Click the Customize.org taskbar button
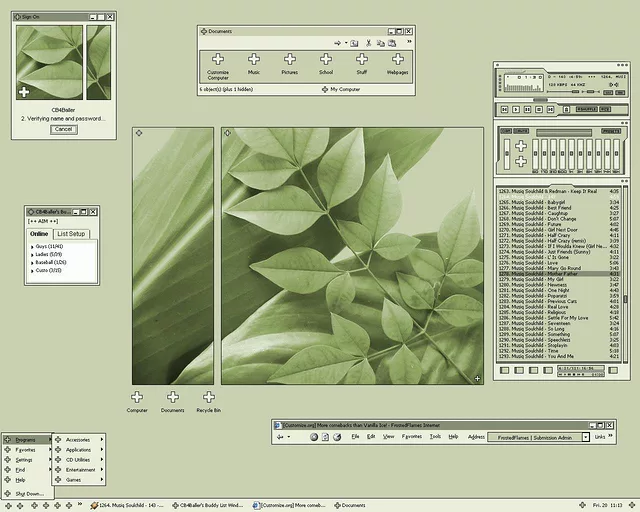The height and width of the screenshot is (512, 640). point(289,505)
